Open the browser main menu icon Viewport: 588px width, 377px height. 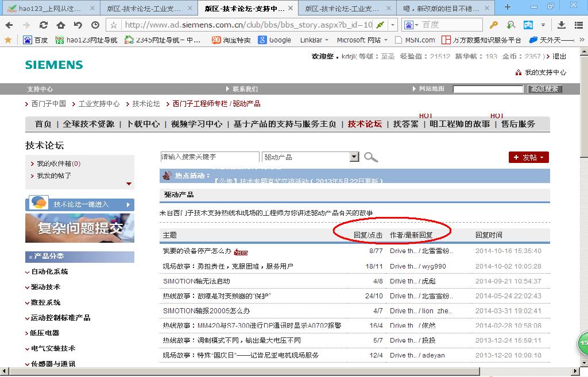point(579,25)
